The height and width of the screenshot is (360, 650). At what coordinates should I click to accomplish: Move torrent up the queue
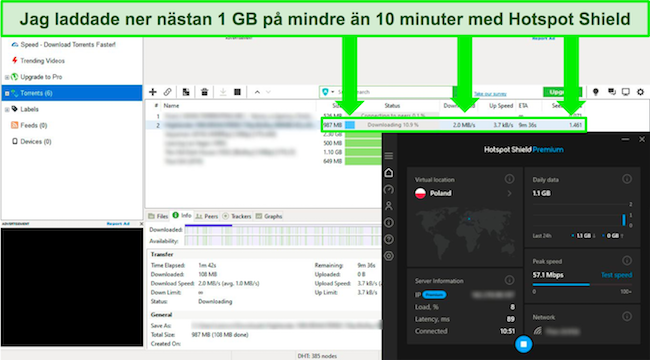tap(257, 92)
